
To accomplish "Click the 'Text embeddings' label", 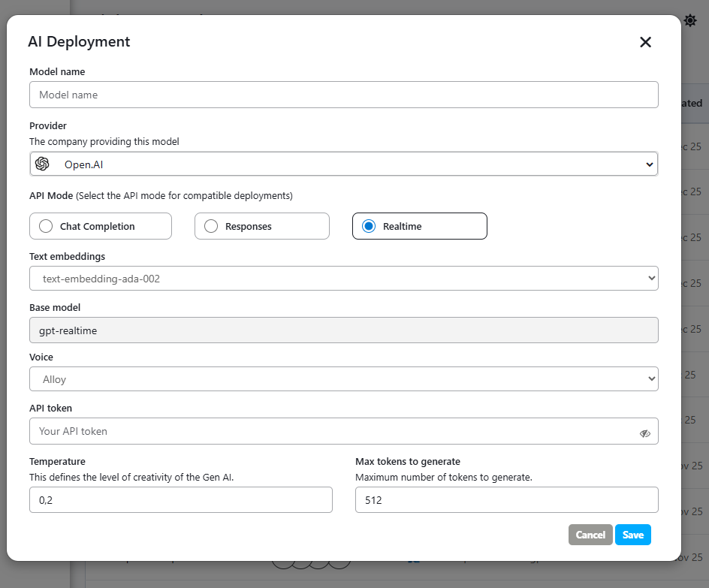I will [x=68, y=256].
